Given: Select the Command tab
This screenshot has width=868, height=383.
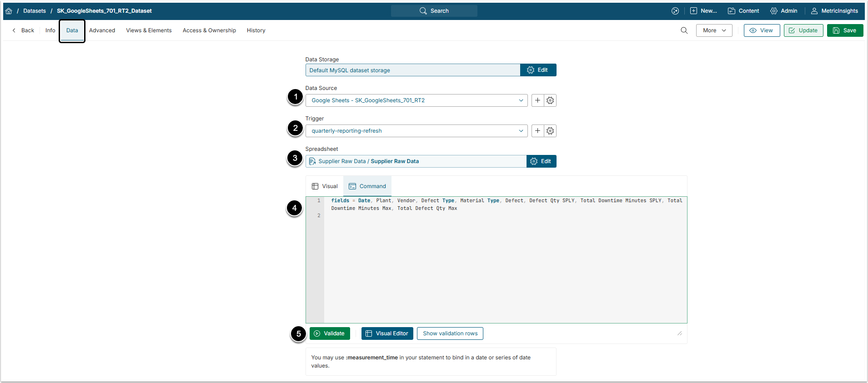Looking at the screenshot, I should [x=367, y=186].
